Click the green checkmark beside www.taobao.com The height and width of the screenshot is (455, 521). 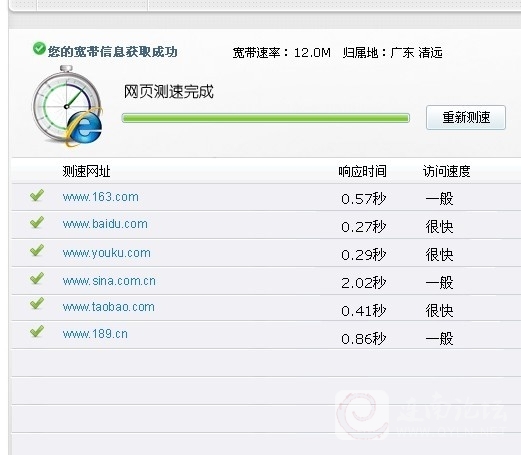(x=37, y=303)
